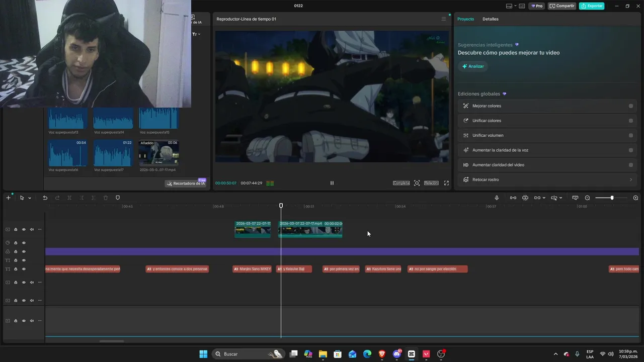Screen dimensions: 644x362
Task: Hide the top video clip track with its eye icon
Action: tap(24, 229)
